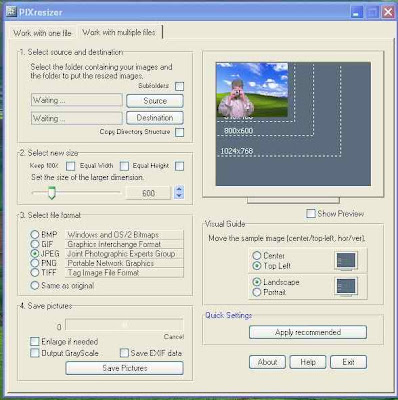Click the size value field showing 600
The height and width of the screenshot is (400, 398).
pyautogui.click(x=148, y=193)
